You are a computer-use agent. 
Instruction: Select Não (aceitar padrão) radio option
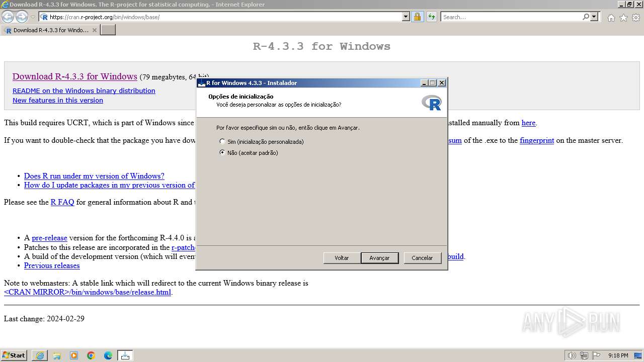(249, 153)
